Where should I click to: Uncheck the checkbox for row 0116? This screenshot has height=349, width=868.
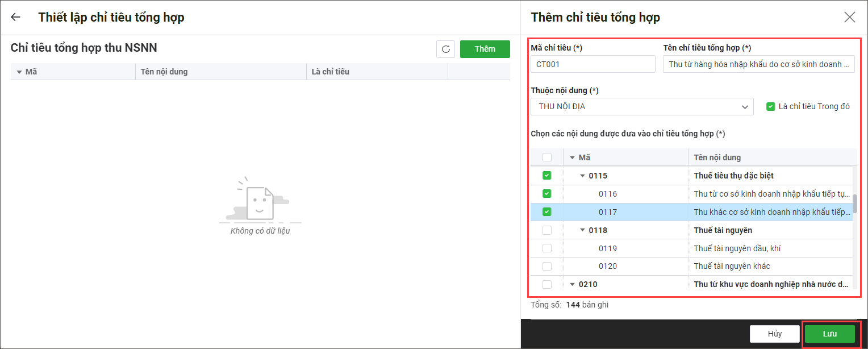point(546,194)
